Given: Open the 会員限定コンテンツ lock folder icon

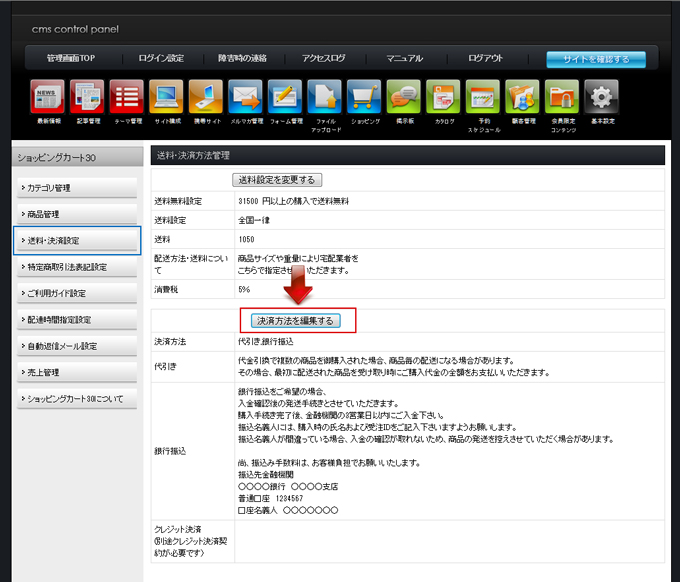Looking at the screenshot, I should [562, 97].
